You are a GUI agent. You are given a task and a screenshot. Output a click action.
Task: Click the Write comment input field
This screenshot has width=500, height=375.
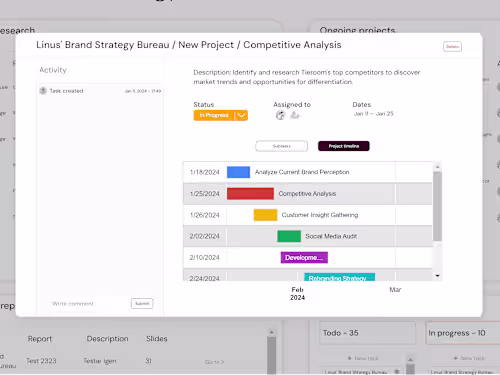(87, 304)
